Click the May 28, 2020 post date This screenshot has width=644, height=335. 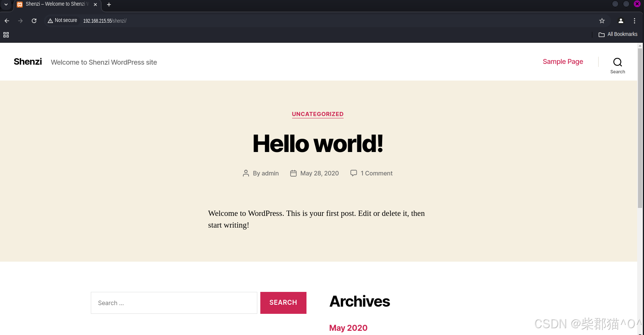click(319, 173)
